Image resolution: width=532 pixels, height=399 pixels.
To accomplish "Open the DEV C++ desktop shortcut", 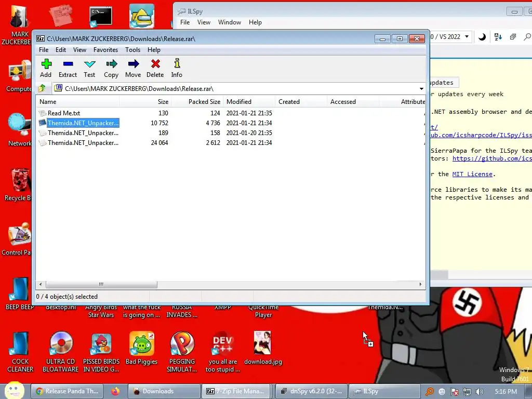I will click(x=222, y=352).
